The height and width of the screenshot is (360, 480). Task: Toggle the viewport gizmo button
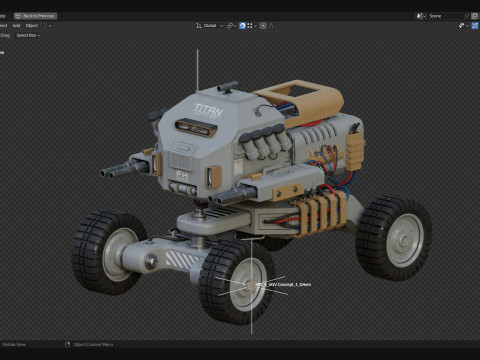475,26
